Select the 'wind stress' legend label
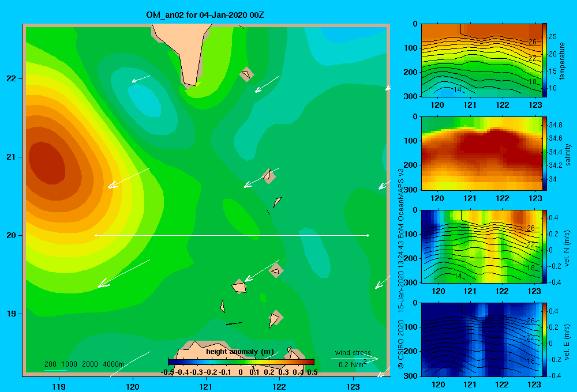Viewport: 577px width, 392px height. coord(353,353)
